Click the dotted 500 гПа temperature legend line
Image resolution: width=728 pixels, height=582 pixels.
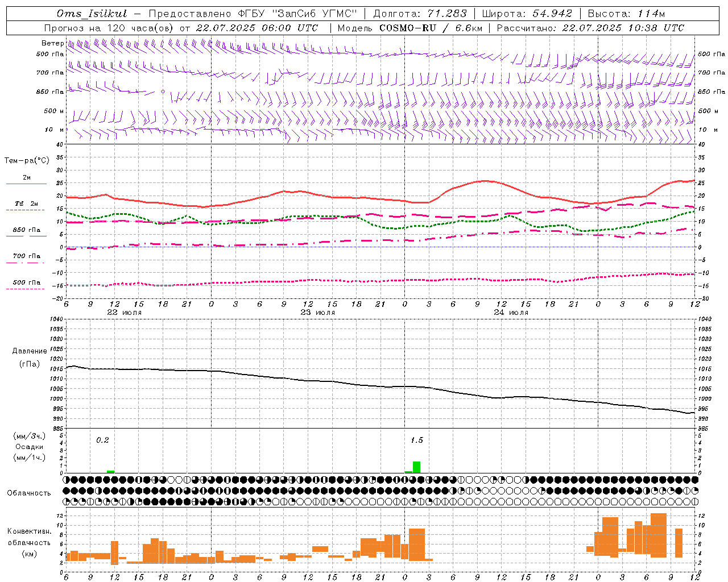click(26, 289)
